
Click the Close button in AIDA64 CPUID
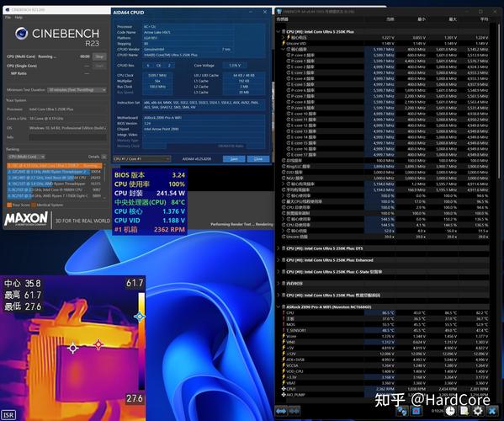tap(258, 159)
